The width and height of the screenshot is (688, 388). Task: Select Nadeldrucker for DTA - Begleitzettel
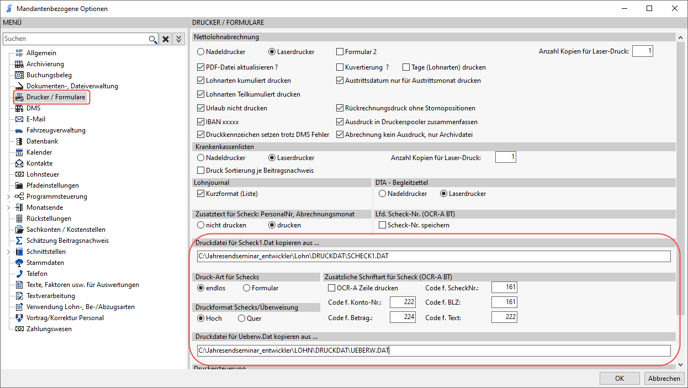[382, 194]
